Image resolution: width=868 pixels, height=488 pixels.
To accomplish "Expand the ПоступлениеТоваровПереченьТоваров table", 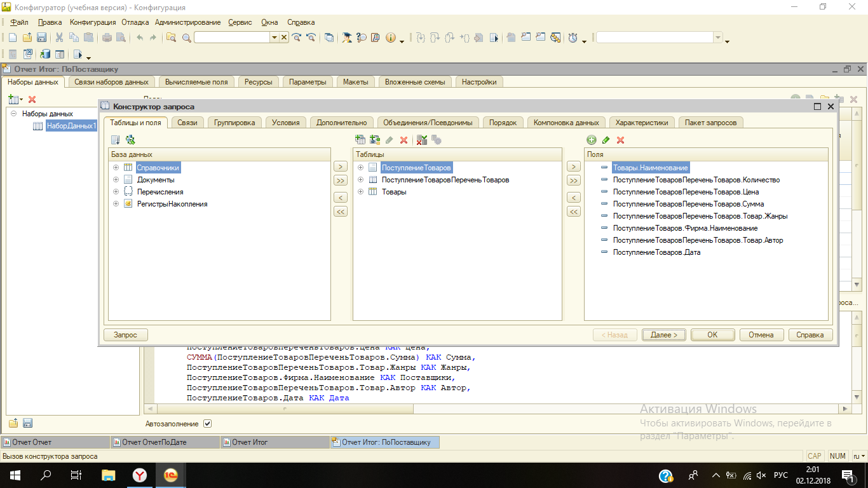I will click(361, 180).
